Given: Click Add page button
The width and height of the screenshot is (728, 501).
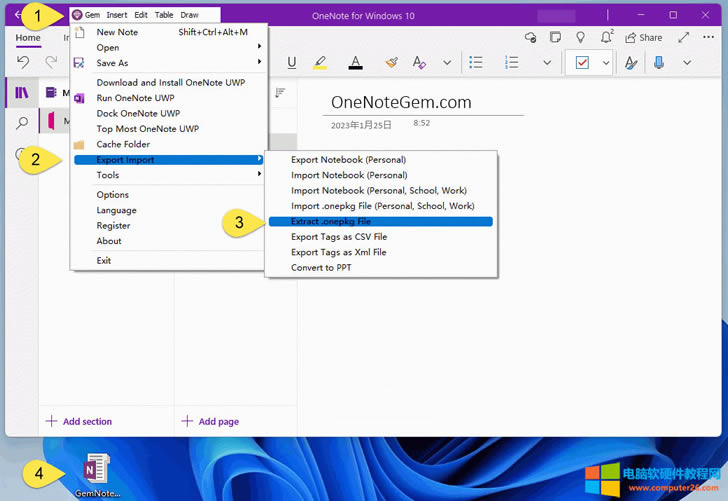Looking at the screenshot, I should tap(210, 421).
